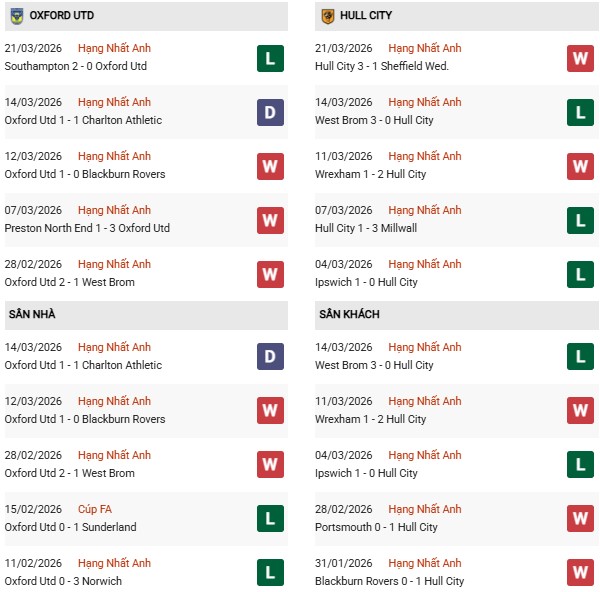Click red W badge for Hull 3-1 Sheffield Wed.

(x=580, y=58)
